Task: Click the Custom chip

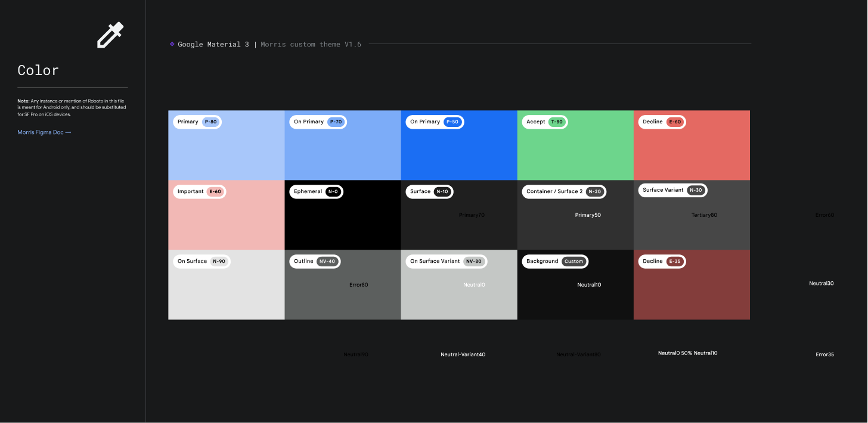Action: point(574,262)
